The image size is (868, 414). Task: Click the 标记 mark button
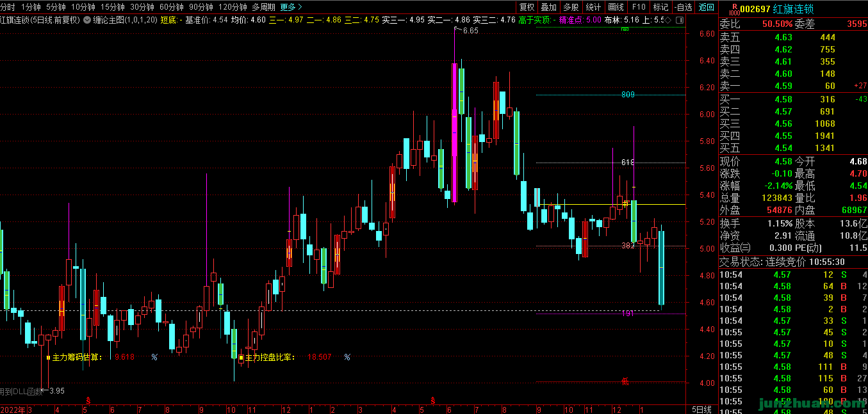tap(660, 7)
